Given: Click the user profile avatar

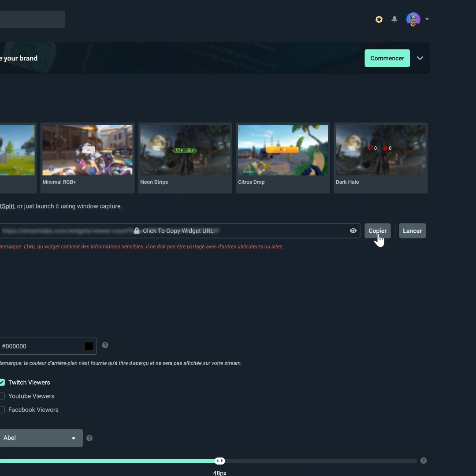Looking at the screenshot, I should point(413,19).
